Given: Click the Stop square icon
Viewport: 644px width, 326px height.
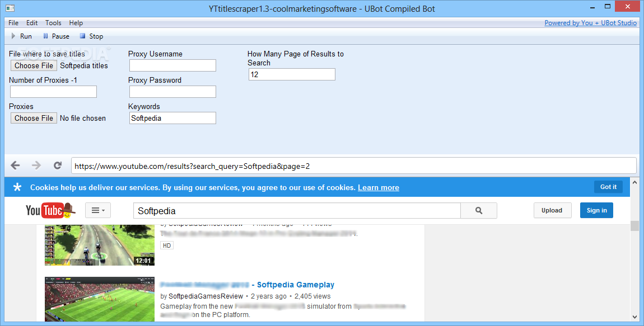Looking at the screenshot, I should pyautogui.click(x=82, y=36).
